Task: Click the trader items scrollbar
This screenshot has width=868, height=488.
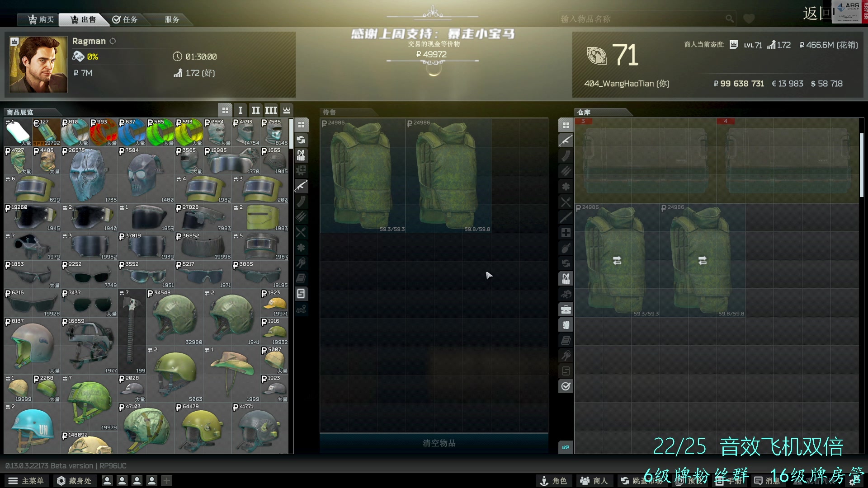Action: (291, 134)
